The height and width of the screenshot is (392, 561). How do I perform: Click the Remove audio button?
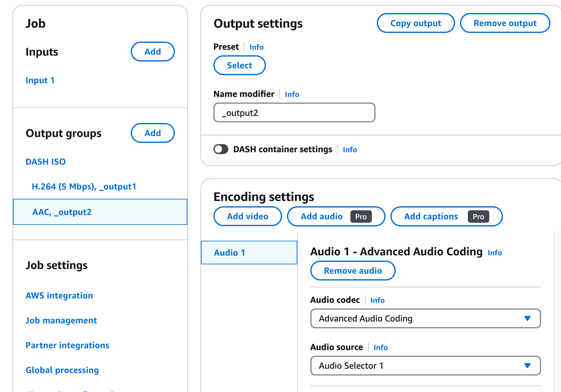tap(353, 271)
